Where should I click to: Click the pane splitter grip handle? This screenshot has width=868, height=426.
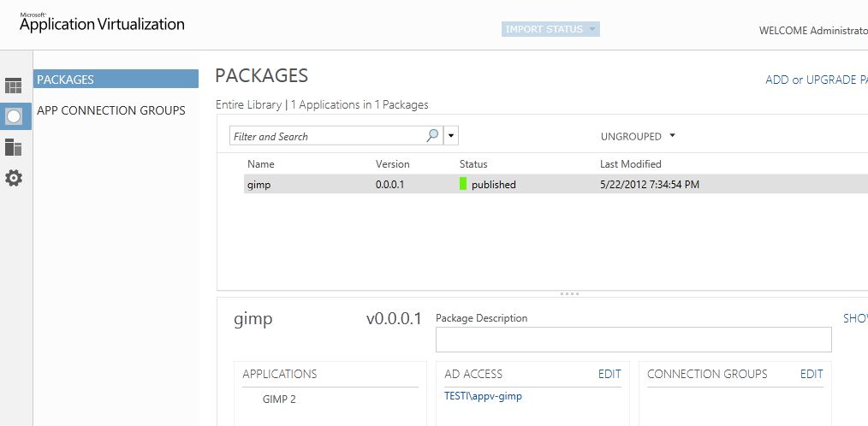[x=569, y=293]
